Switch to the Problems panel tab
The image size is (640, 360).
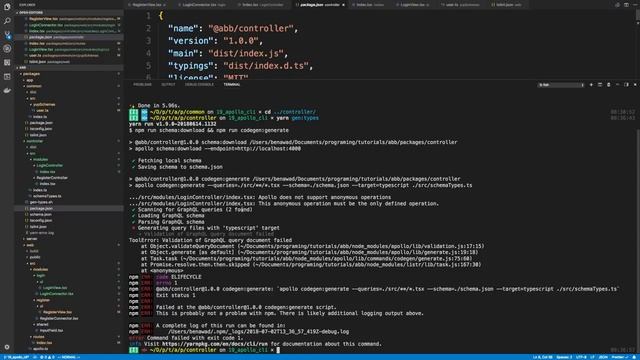click(x=142, y=84)
